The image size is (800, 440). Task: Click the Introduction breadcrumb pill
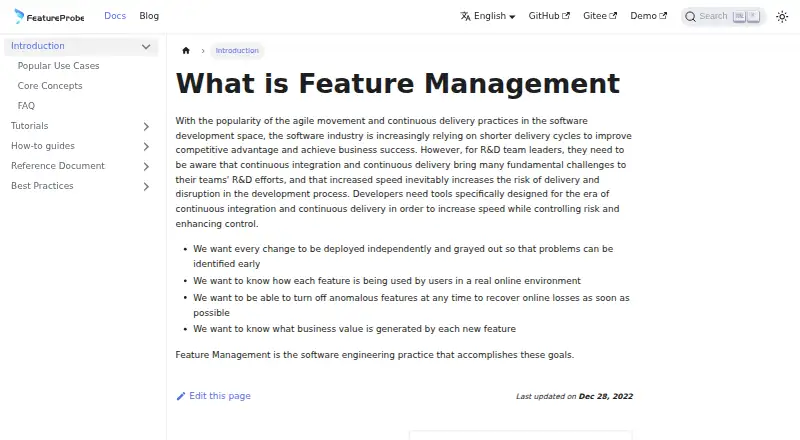pyautogui.click(x=237, y=51)
